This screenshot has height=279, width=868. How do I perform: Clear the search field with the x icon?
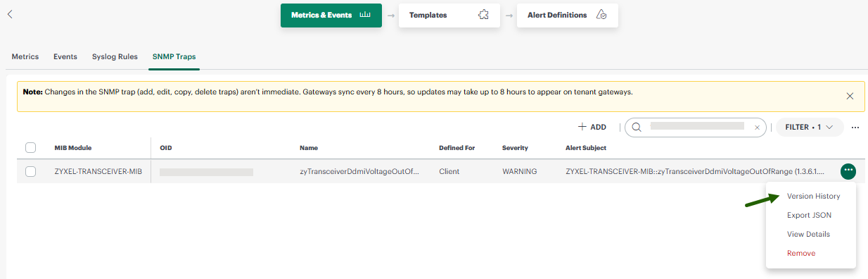(757, 128)
